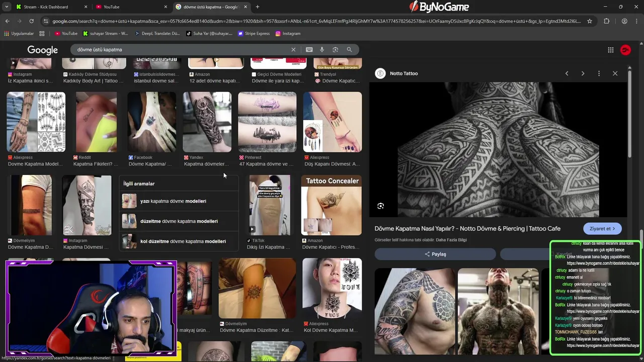The height and width of the screenshot is (362, 644).
Task: Open YouTube bookmark in bookmarks bar
Action: click(66, 34)
